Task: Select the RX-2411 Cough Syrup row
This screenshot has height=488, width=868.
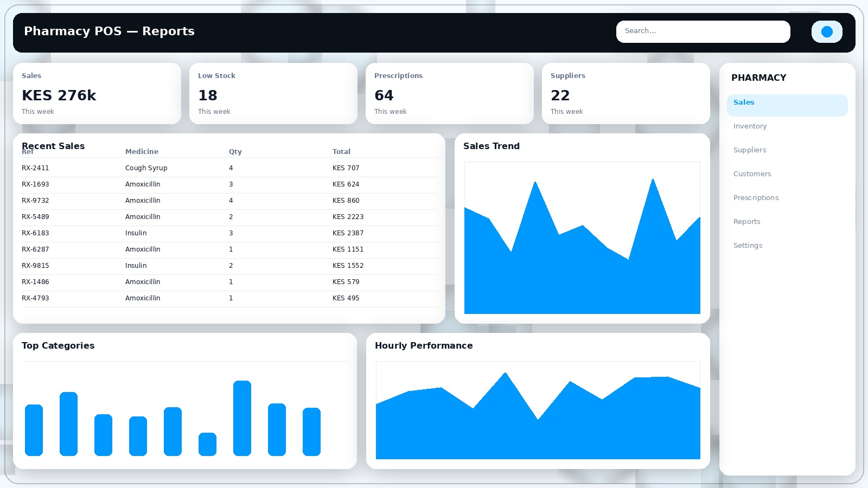Action: [x=229, y=168]
